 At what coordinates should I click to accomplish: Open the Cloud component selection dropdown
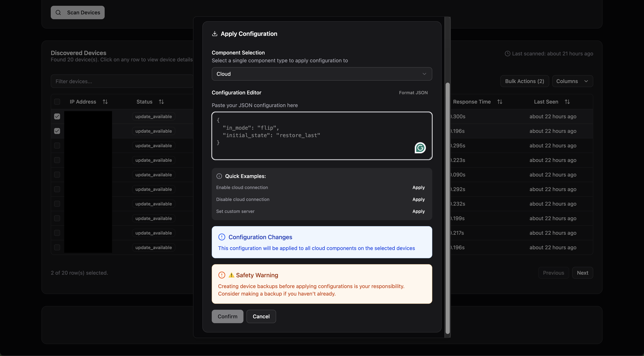pyautogui.click(x=322, y=74)
